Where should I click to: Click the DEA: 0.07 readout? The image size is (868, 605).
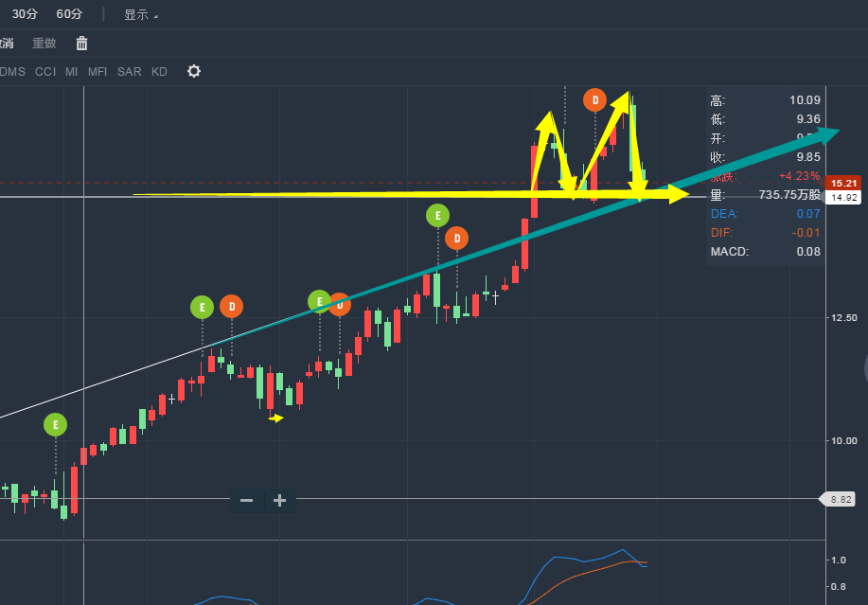click(x=765, y=214)
